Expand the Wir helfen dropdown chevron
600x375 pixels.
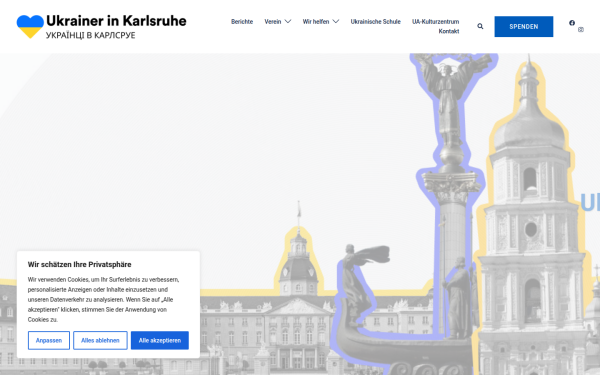tap(336, 21)
